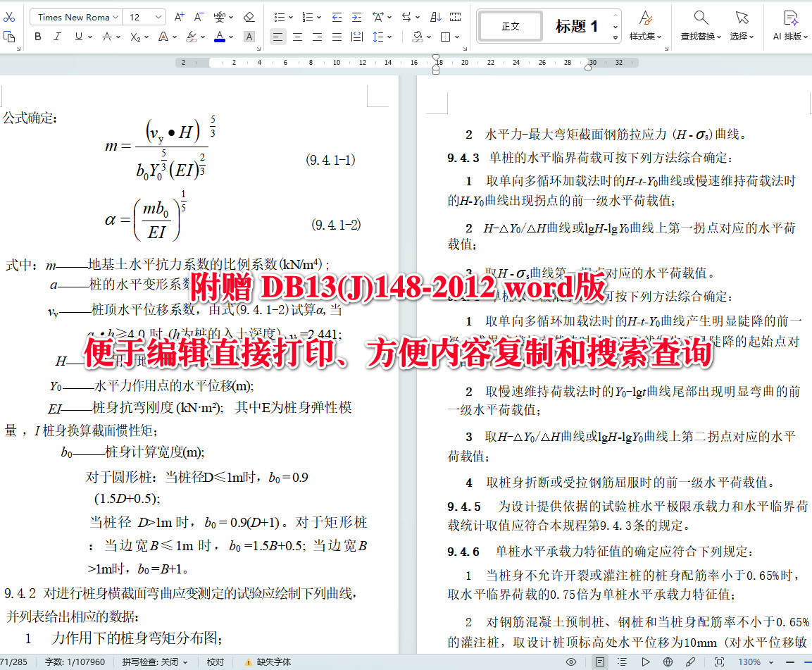Viewport: 812px width, 670px height.
Task: Increase paragraph indent
Action: (x=357, y=17)
